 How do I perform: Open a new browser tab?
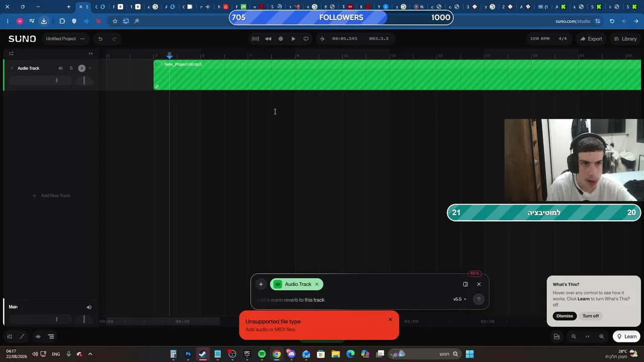pyautogui.click(x=68, y=7)
